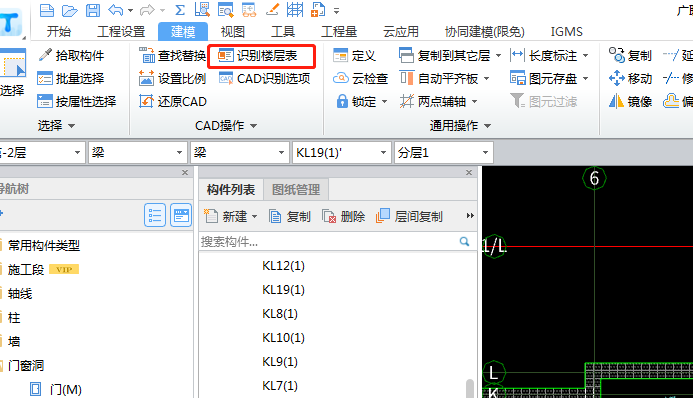This screenshot has height=398, width=693.
Task: Expand the 通用操作 group arrow
Action: point(487,126)
